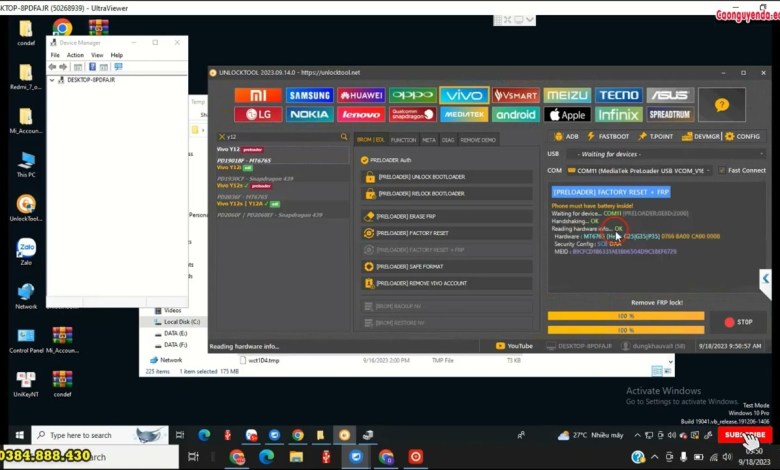
Task: Switch to the REMOVE DEMO tab
Action: click(478, 140)
